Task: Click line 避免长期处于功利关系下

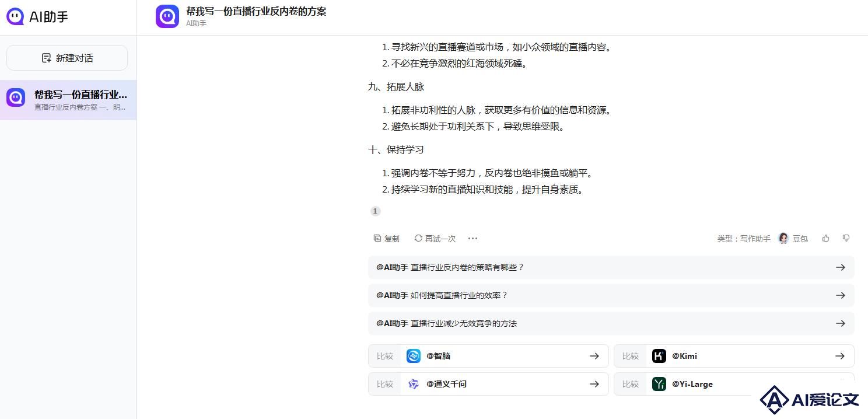Action: coord(480,127)
